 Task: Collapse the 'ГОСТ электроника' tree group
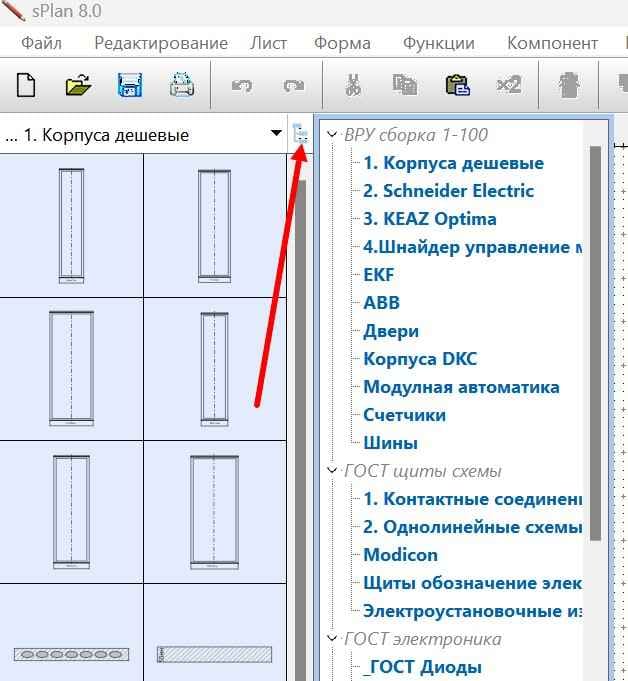tap(332, 639)
